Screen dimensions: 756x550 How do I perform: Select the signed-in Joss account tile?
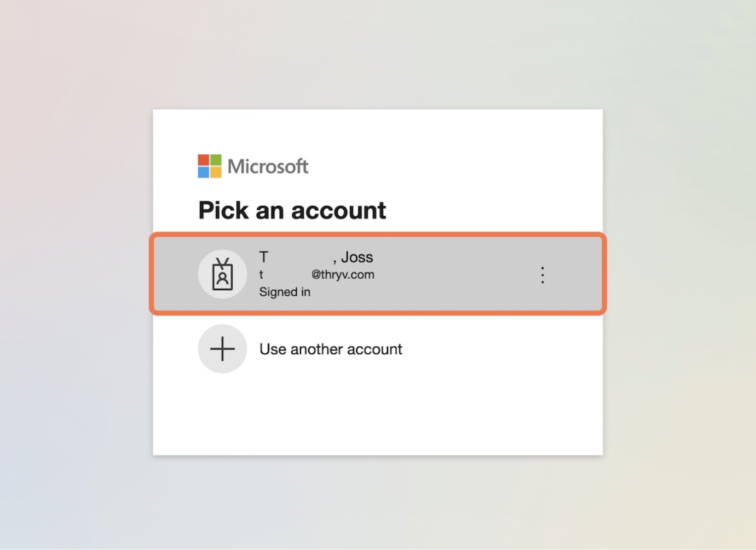378,274
